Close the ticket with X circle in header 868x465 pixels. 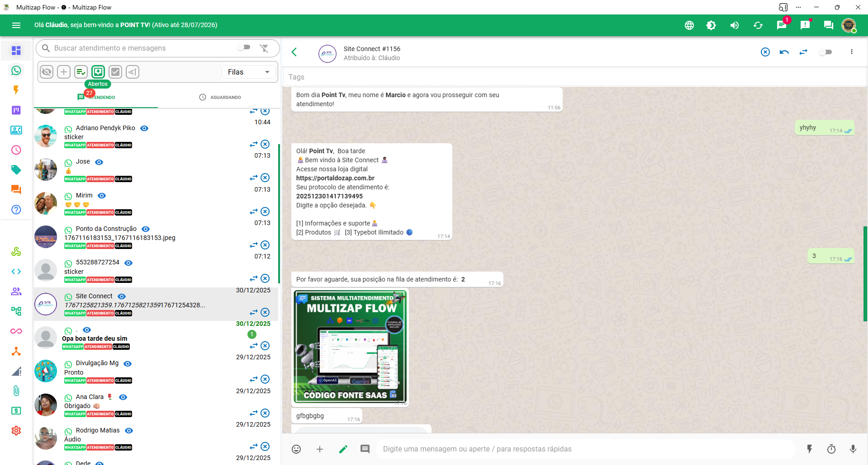(x=765, y=52)
